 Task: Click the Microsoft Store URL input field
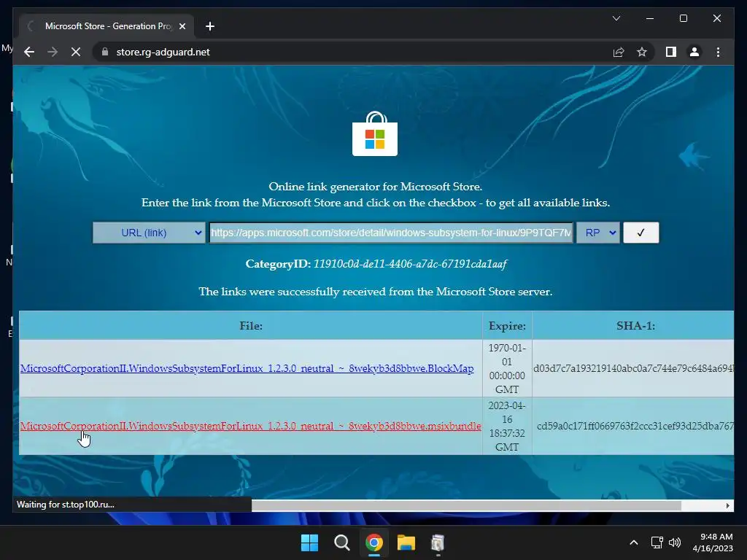click(391, 233)
